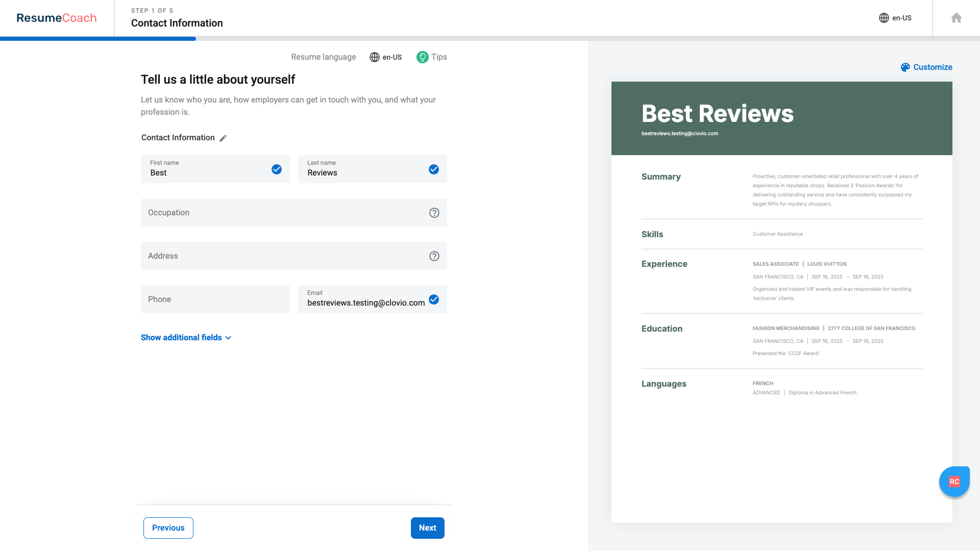This screenshot has height=551, width=980.
Task: Click the home icon in the top bar
Action: [x=956, y=18]
